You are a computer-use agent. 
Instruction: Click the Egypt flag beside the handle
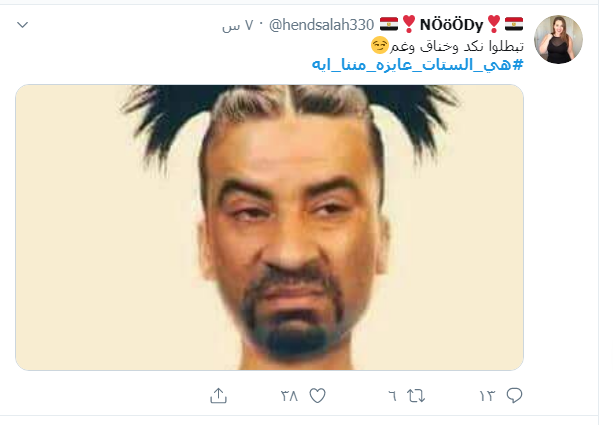(x=389, y=24)
